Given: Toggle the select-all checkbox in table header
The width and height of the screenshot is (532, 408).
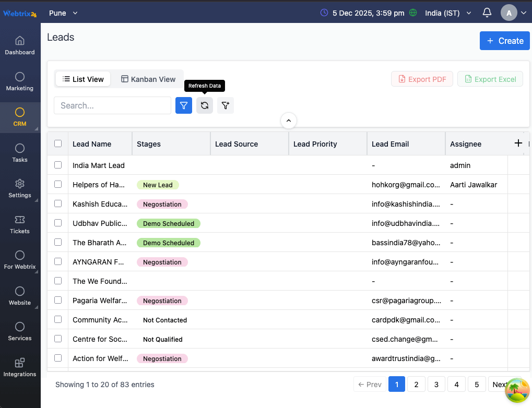Looking at the screenshot, I should pos(58,143).
